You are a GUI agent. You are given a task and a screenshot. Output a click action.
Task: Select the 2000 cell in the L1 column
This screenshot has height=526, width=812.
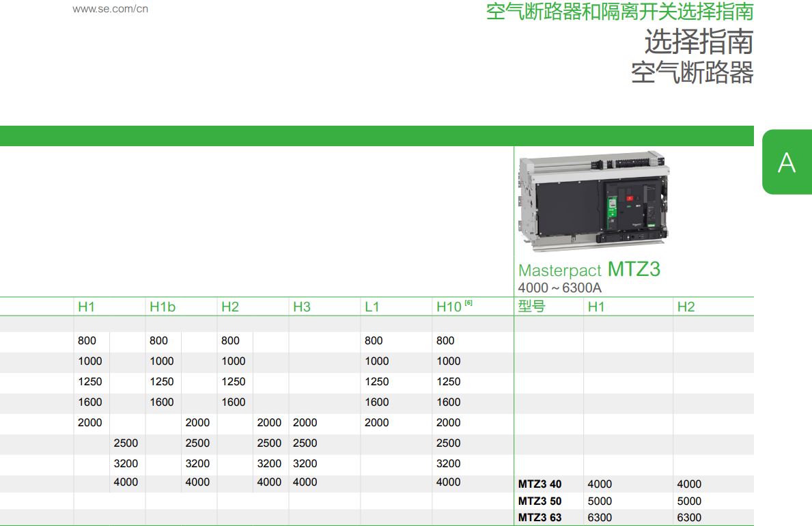tap(376, 422)
